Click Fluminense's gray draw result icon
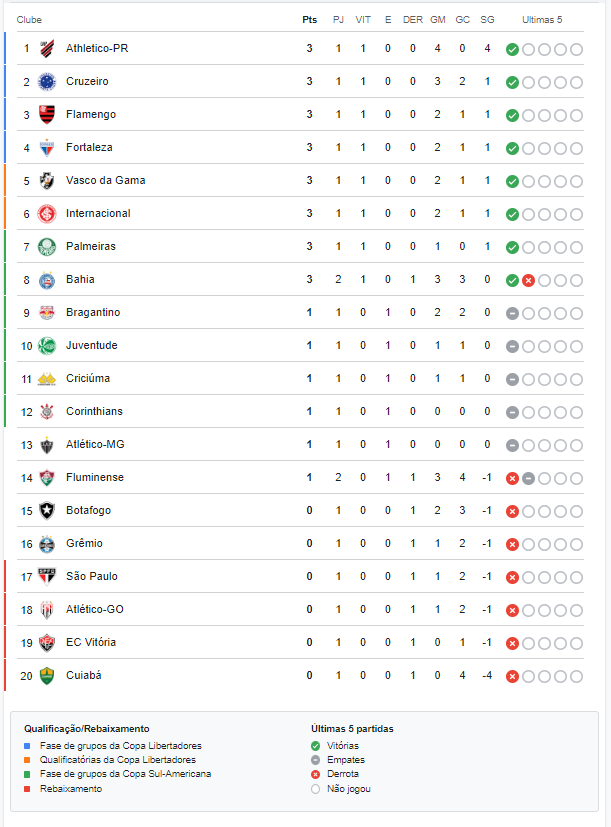This screenshot has height=827, width=611. coord(528,478)
